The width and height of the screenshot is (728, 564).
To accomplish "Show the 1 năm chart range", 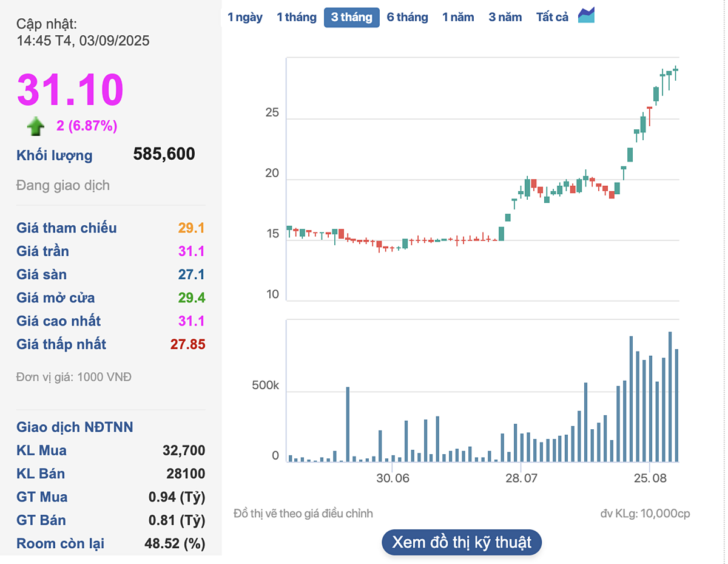I will point(458,17).
